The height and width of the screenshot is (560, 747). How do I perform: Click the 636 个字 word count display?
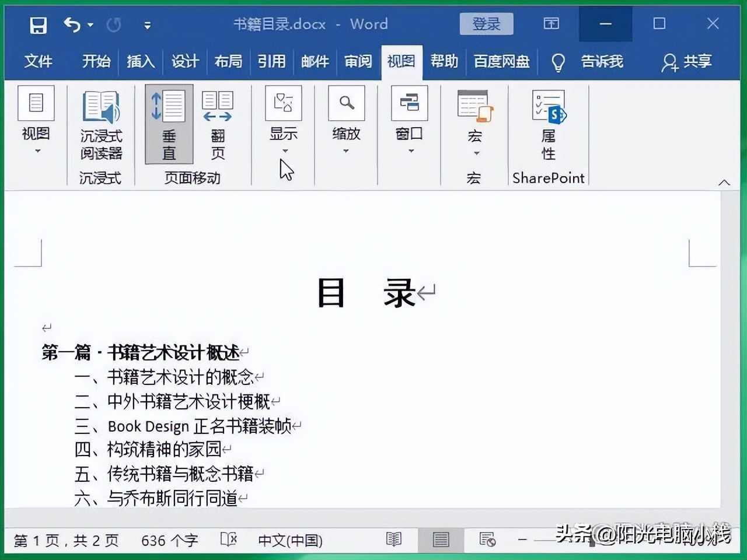pos(169,540)
